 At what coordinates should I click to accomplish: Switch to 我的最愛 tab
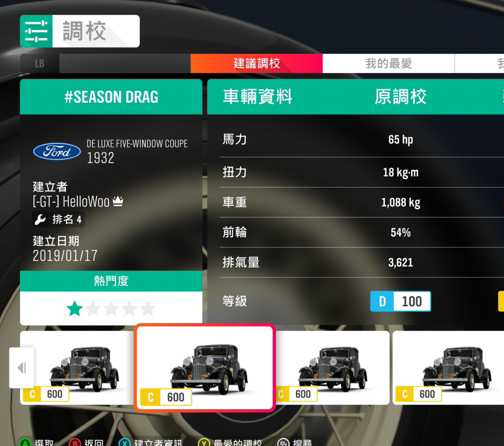point(389,63)
